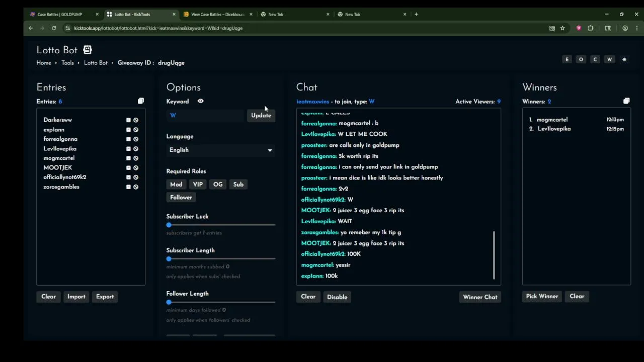This screenshot has width=644, height=362.
Task: Click the Keyword input field
Action: pos(205,116)
